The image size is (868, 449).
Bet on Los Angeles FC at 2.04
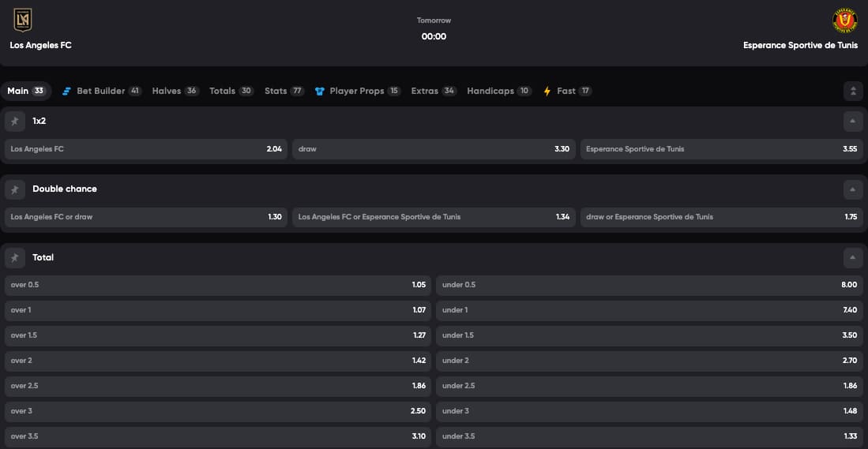coord(146,149)
